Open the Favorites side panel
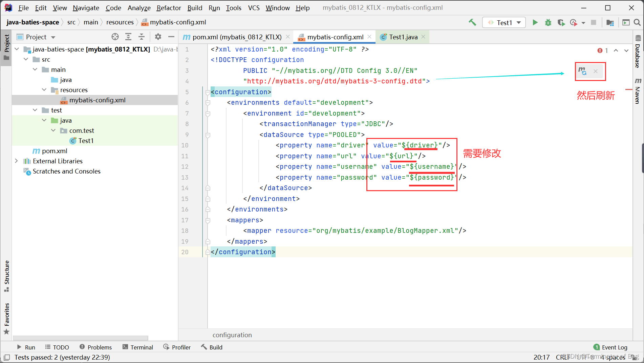 coord(6,319)
